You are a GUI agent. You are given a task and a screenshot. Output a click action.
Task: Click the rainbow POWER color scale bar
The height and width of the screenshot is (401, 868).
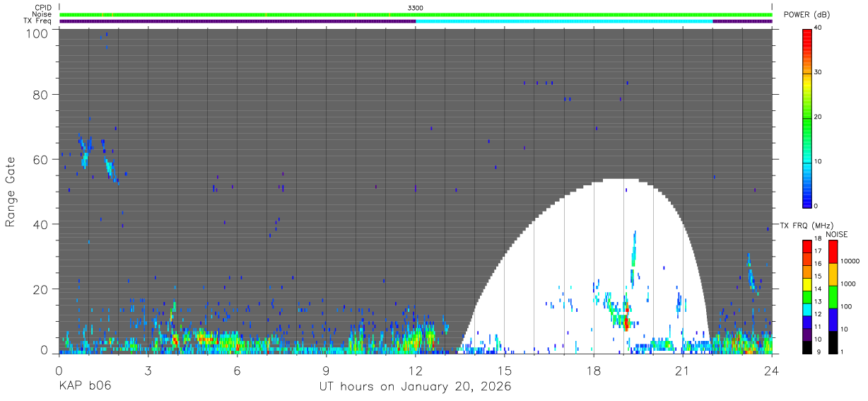pyautogui.click(x=807, y=117)
